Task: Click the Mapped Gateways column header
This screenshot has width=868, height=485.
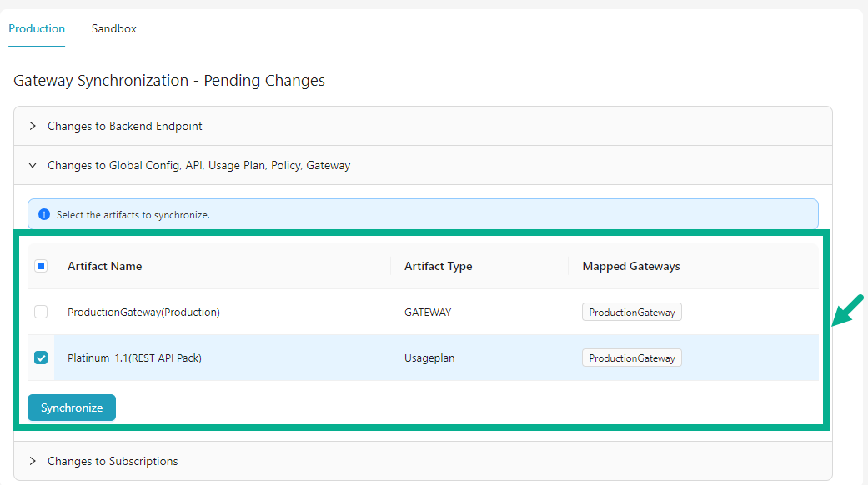Action: tap(630, 266)
